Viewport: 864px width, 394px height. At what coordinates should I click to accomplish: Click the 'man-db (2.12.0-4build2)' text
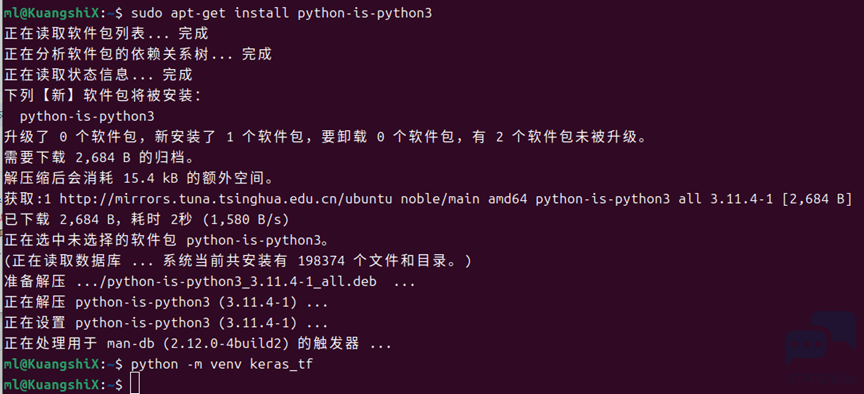(x=197, y=344)
